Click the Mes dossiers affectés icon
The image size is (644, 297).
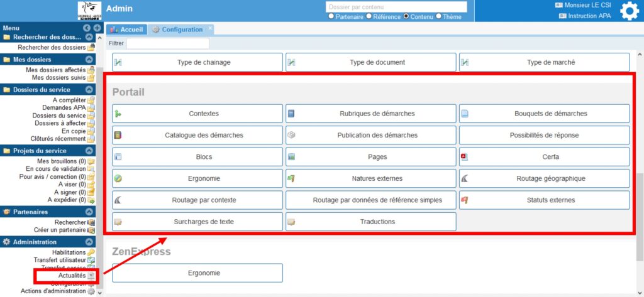(x=91, y=70)
